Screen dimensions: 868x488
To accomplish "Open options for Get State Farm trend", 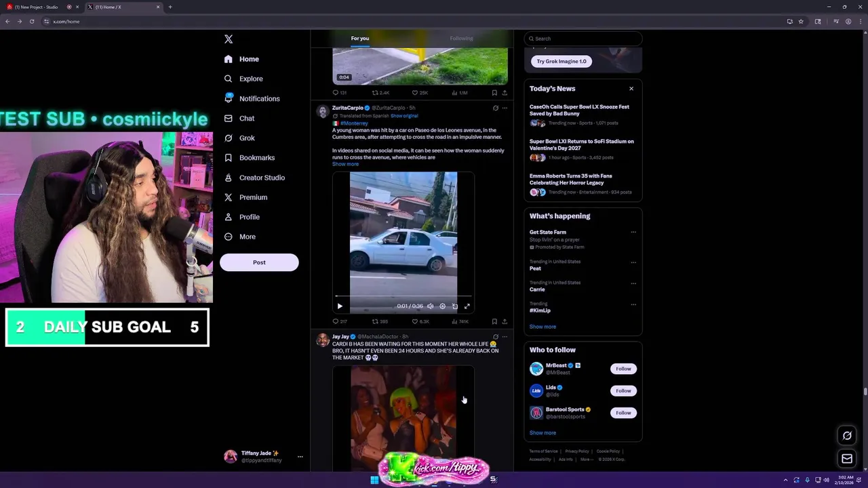I will (x=633, y=232).
